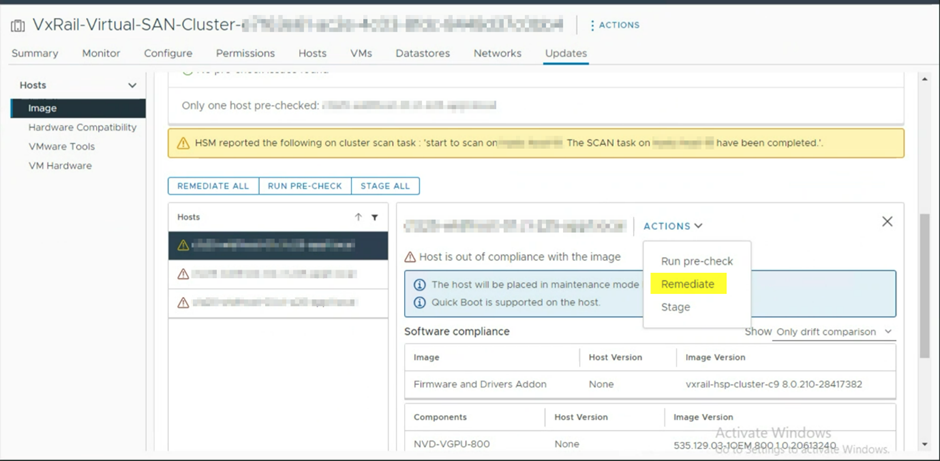Click the RUN PRE-CHECK button
Viewport: 940px width, 461px height.
coord(305,186)
